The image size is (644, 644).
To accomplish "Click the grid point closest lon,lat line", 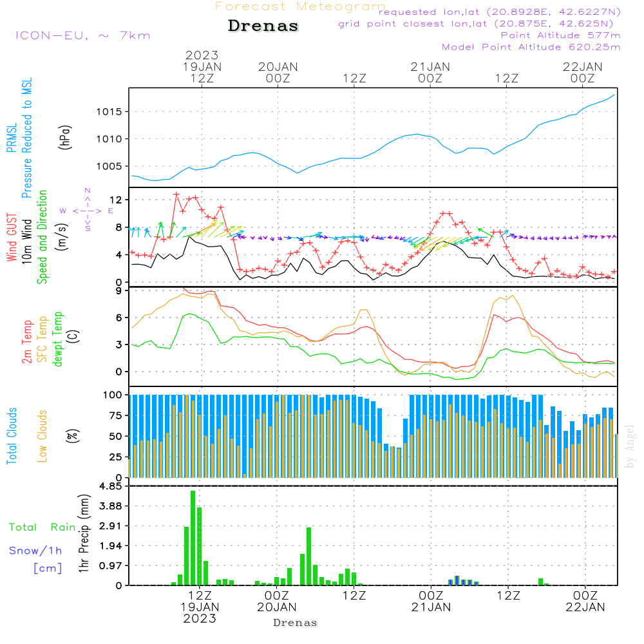I will click(x=476, y=24).
